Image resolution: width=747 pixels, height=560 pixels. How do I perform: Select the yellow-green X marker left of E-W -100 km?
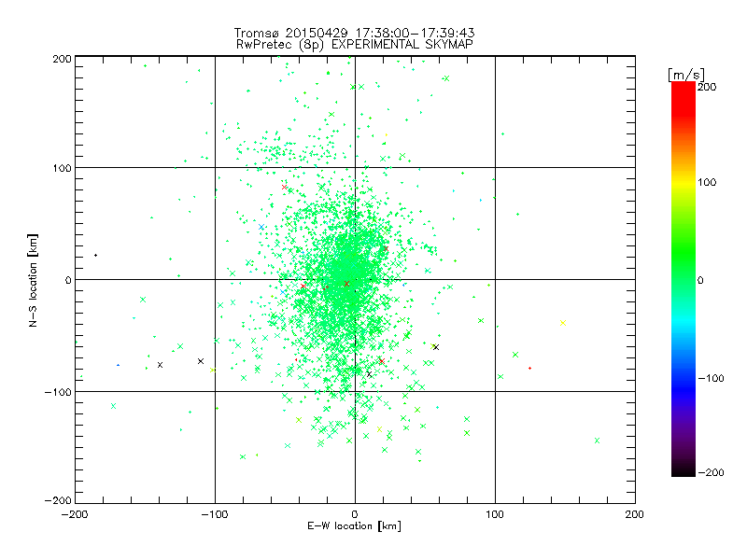click(x=213, y=370)
